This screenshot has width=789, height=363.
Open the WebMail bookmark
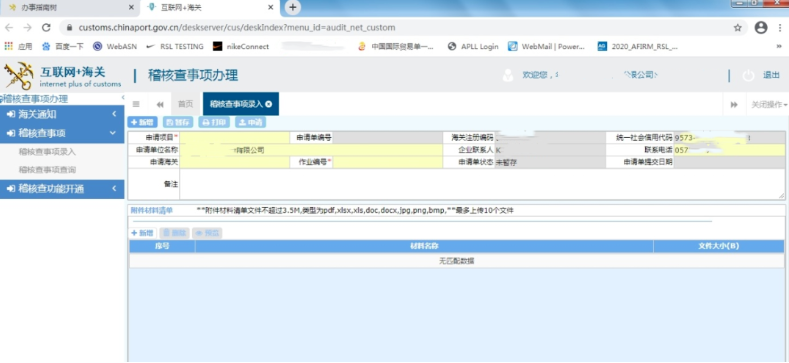tap(547, 46)
